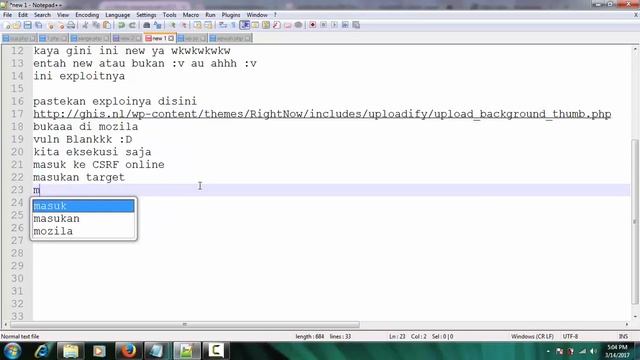Screen dimensions: 640x360
Task: Launch Internet Explorer from taskbar
Action: (42, 351)
